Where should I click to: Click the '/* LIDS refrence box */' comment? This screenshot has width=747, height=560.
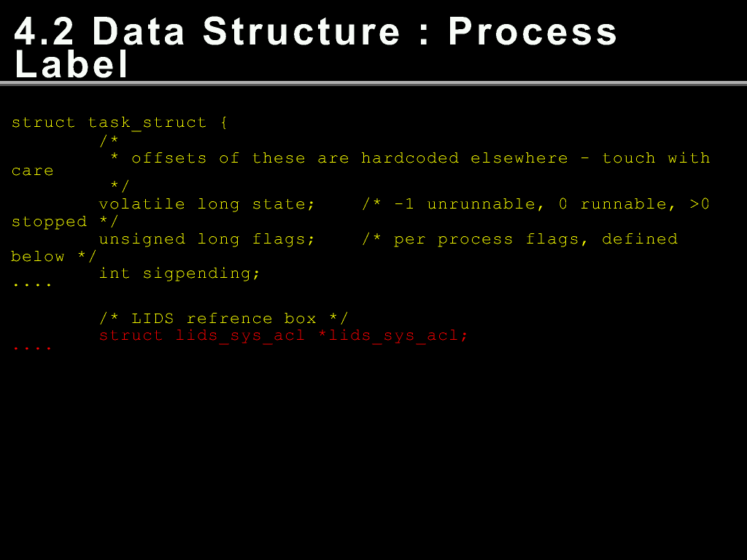(x=224, y=318)
